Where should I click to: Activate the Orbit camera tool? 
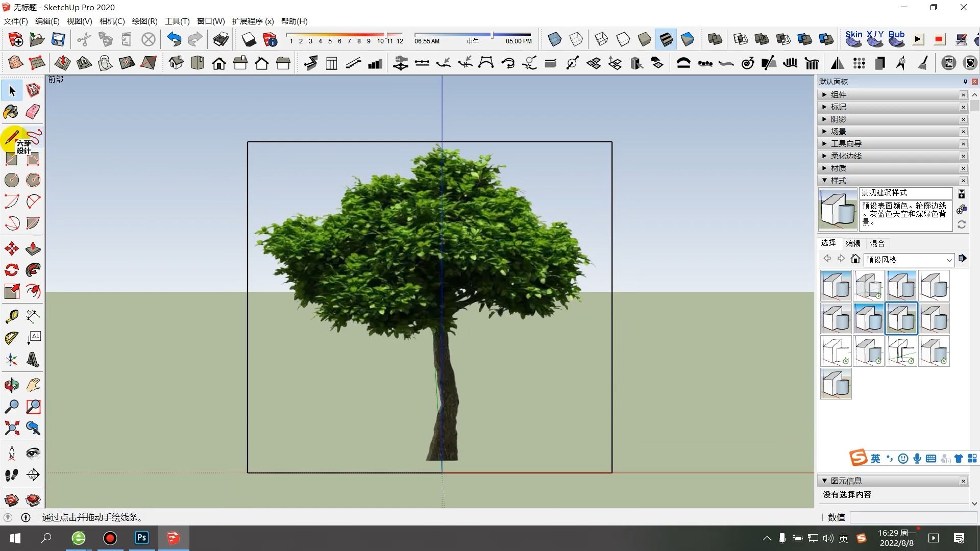pos(12,385)
